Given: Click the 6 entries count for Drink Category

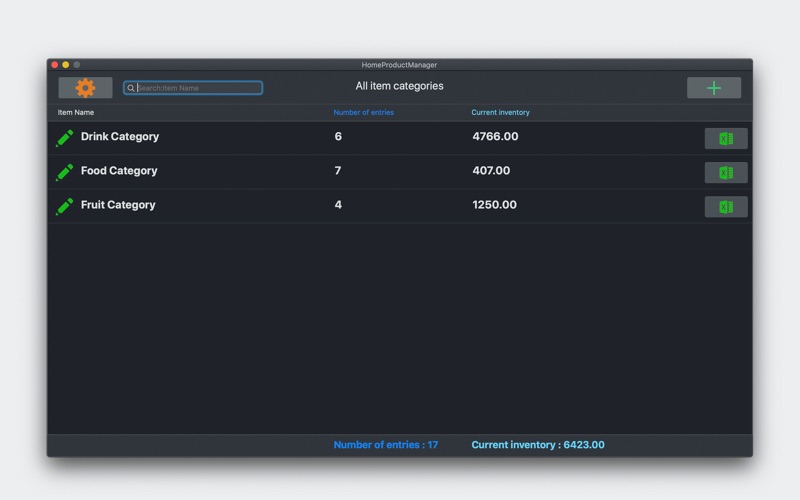Looking at the screenshot, I should [338, 136].
